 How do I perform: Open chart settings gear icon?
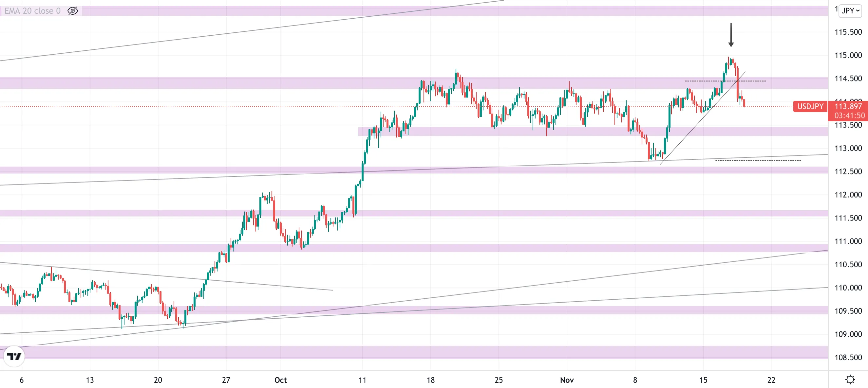click(x=850, y=379)
